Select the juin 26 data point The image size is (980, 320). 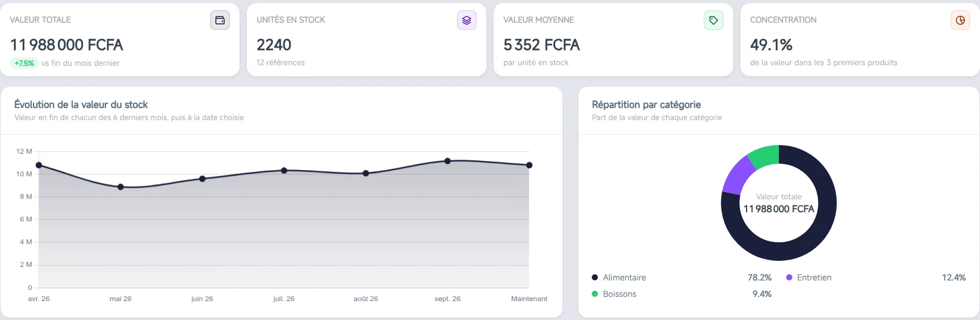tap(202, 179)
